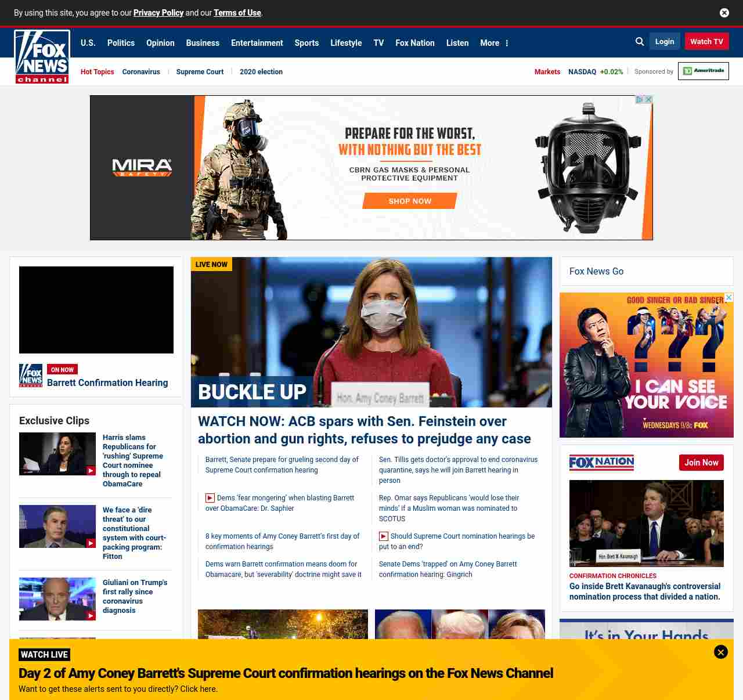
Task: Click the Join Now button
Action: point(701,463)
